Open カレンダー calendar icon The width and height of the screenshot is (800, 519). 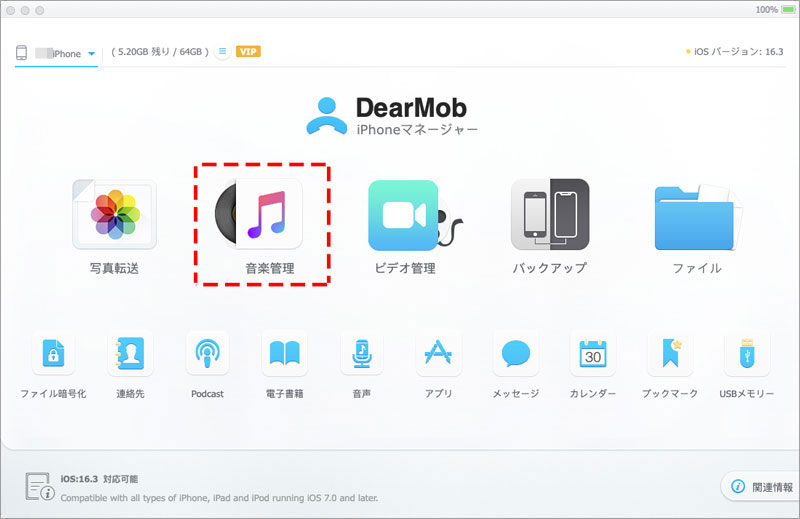(x=593, y=353)
